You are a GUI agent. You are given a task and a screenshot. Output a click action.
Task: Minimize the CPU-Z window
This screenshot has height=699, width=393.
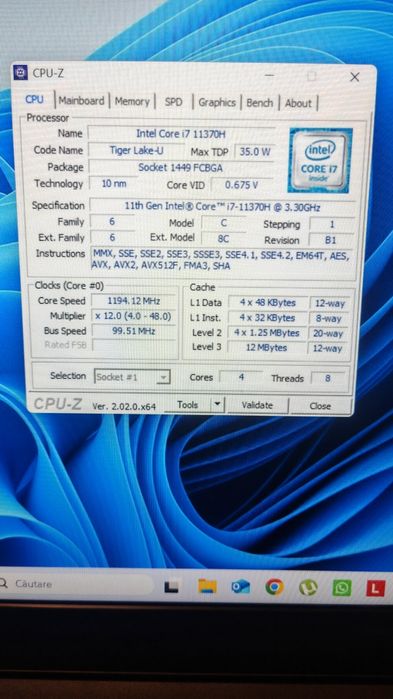269,75
